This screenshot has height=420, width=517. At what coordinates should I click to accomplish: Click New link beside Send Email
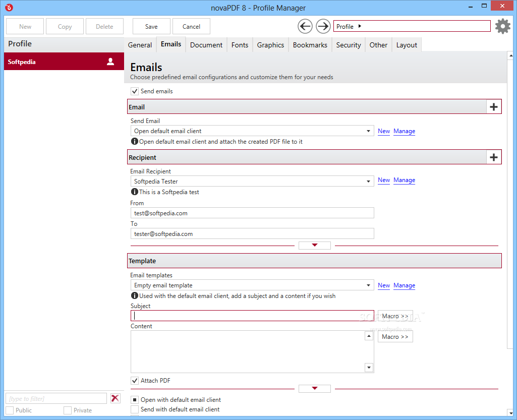(384, 131)
